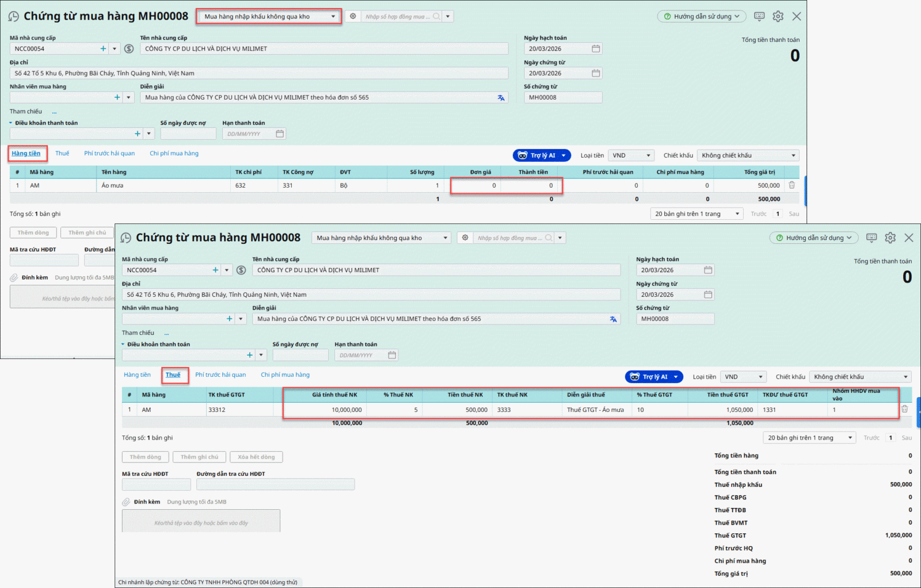Open Ngày hạch toán calendar in the front window

click(708, 270)
